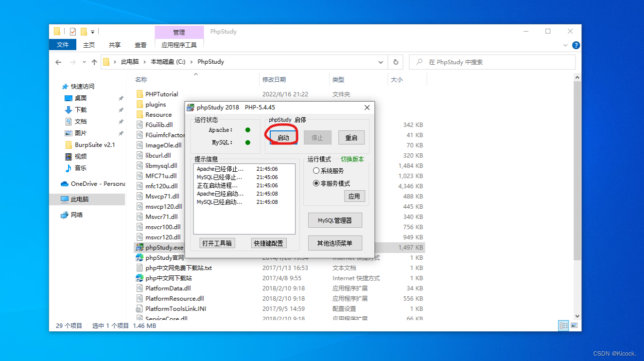Click the 'PhpStudy 中搜索' search box
This screenshot has height=361, width=644.
pos(492,62)
